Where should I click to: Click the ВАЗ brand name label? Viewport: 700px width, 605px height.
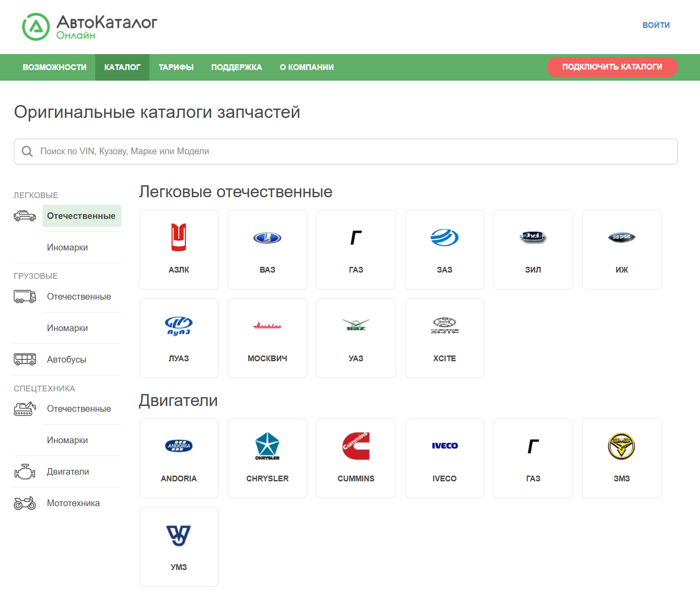point(268,270)
